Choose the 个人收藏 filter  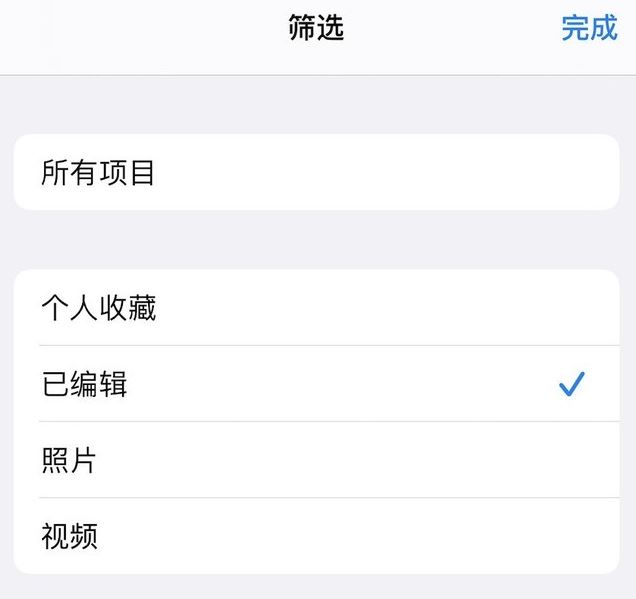click(x=316, y=307)
